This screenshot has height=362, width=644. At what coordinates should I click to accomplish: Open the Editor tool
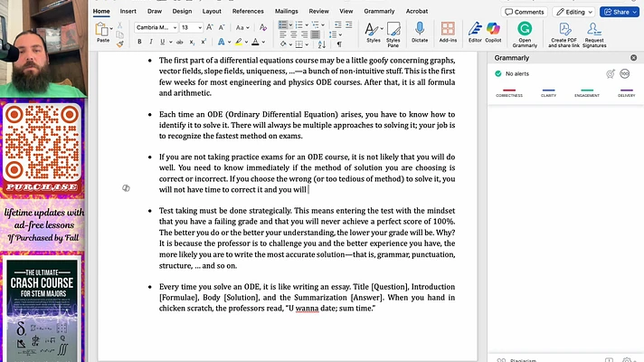point(475,33)
